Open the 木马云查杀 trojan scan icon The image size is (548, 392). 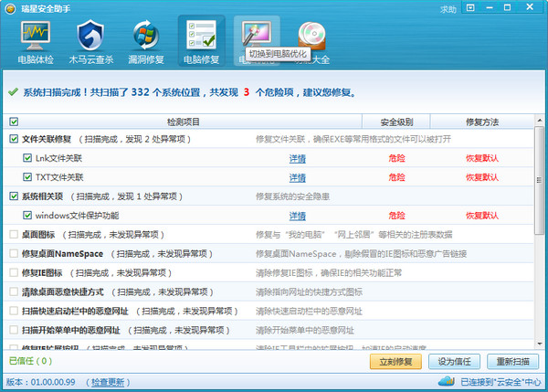point(90,43)
